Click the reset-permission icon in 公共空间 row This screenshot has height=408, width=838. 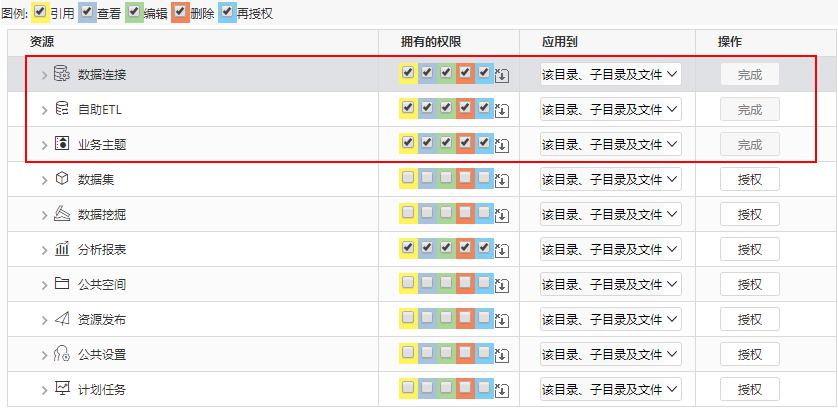(502, 286)
